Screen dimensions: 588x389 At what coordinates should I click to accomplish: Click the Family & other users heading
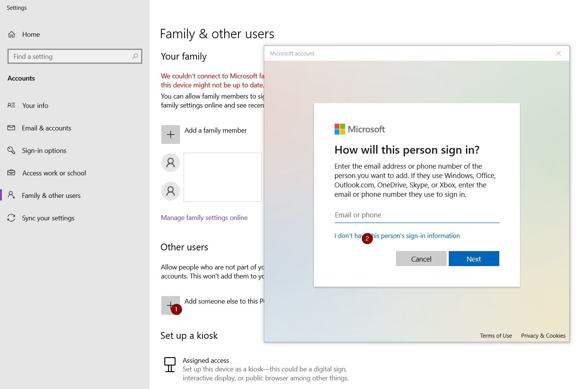(217, 34)
